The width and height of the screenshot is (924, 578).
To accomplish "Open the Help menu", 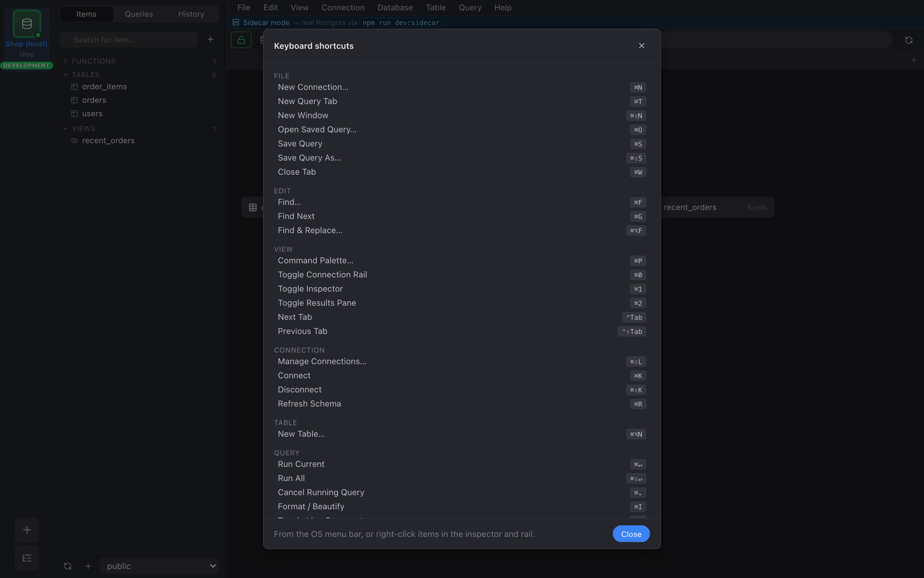I will [502, 8].
